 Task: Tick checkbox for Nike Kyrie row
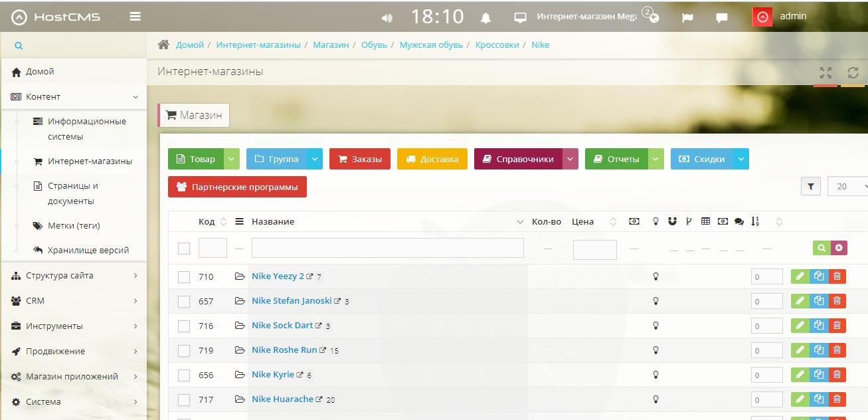click(184, 375)
